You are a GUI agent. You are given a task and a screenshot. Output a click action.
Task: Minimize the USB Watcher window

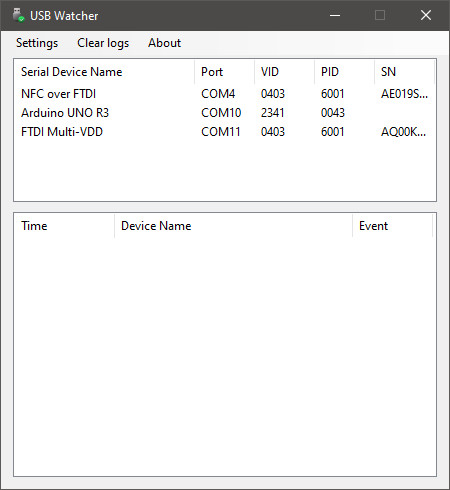click(x=335, y=15)
